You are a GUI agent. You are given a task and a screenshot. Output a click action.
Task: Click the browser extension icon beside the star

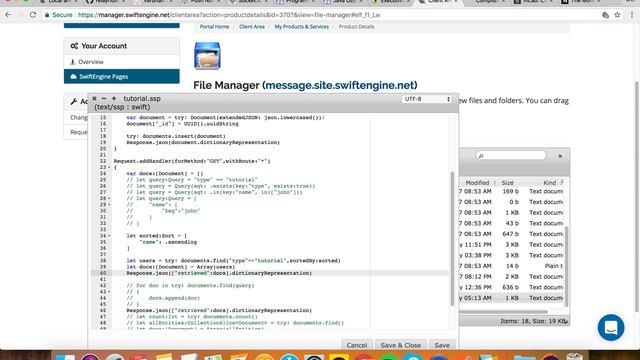605,15
